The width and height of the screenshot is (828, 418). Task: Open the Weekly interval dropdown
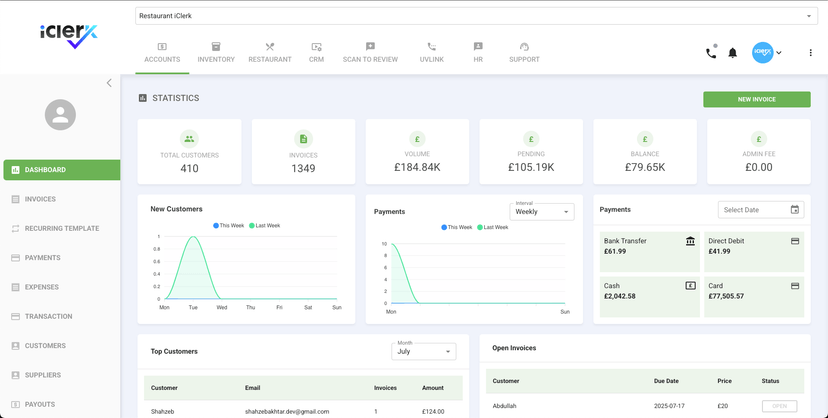(541, 212)
